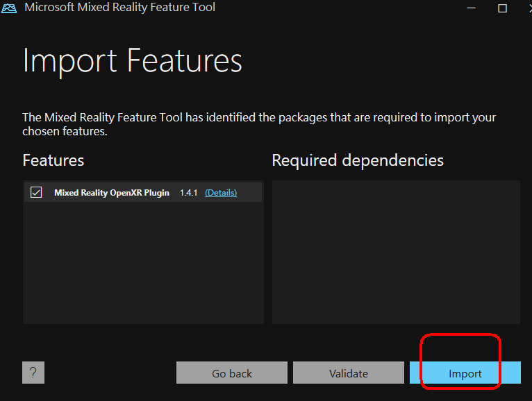Click the Validate button
Screen dimensions: 532x401
(349, 373)
